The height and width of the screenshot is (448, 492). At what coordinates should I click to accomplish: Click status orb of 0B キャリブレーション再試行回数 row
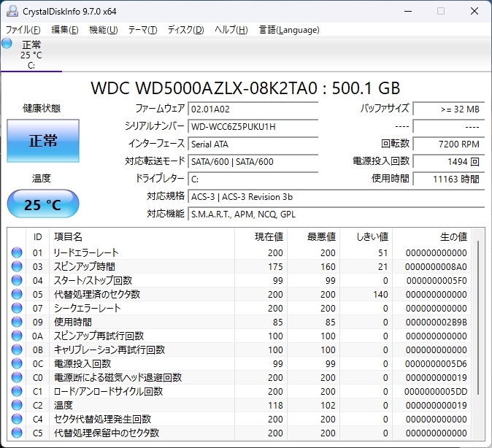click(17, 349)
